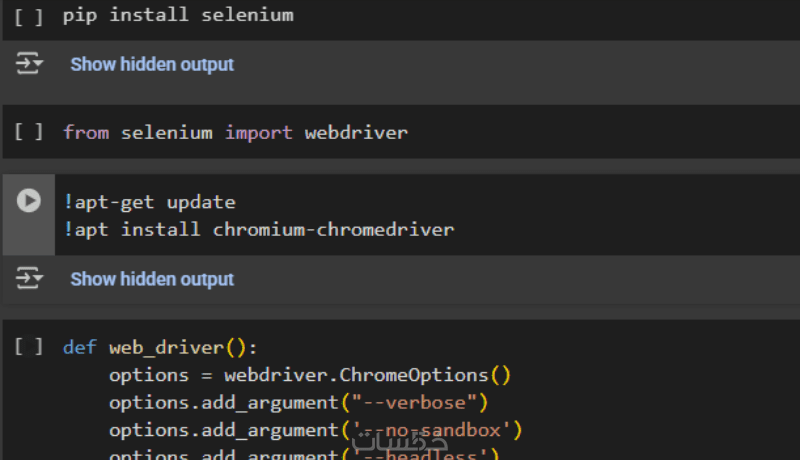Place cursor on webdriver in import line
Viewport: 800px width, 460px height.
click(356, 132)
